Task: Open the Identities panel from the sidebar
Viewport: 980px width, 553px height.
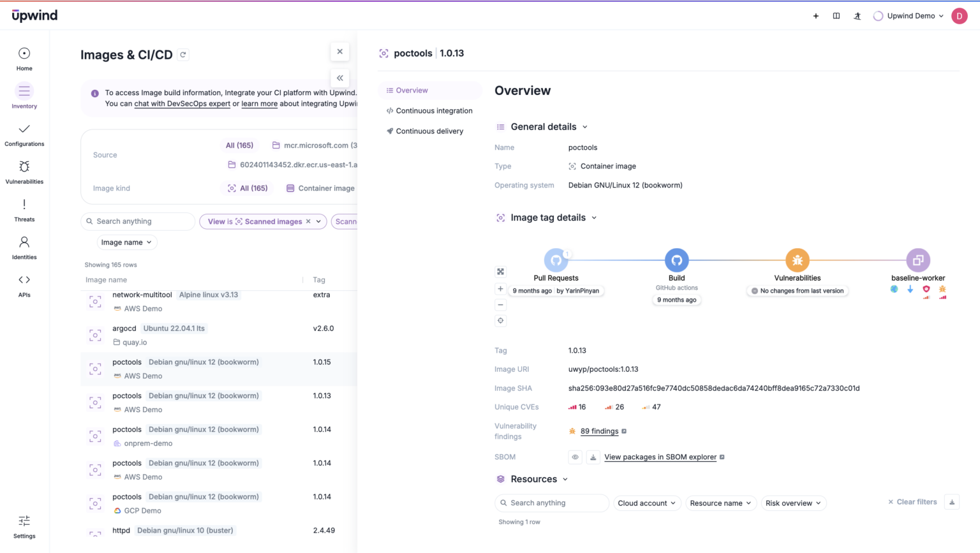Action: pos(24,247)
